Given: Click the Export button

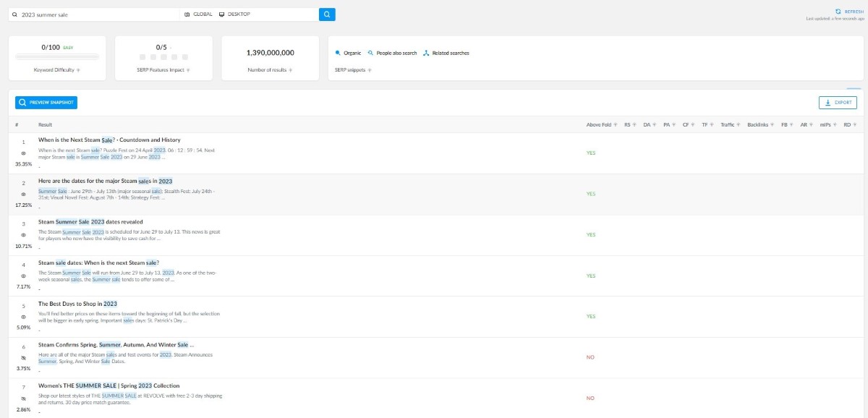Looking at the screenshot, I should tap(838, 103).
